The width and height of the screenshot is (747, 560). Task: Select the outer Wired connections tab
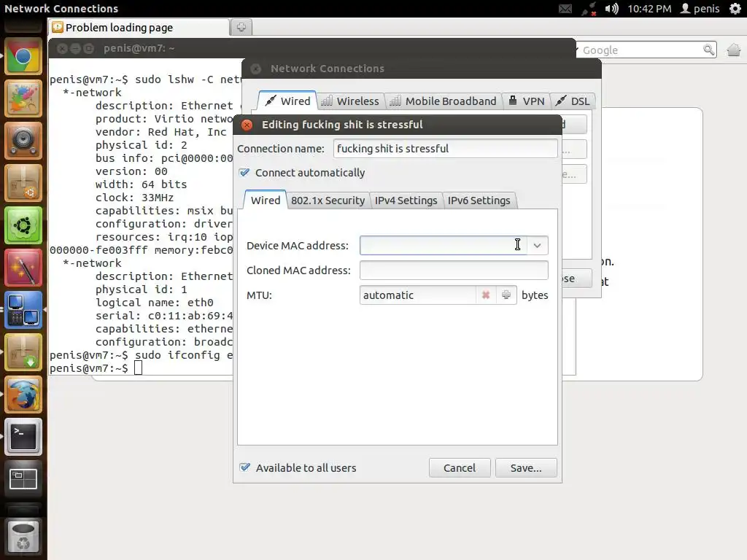pos(287,101)
